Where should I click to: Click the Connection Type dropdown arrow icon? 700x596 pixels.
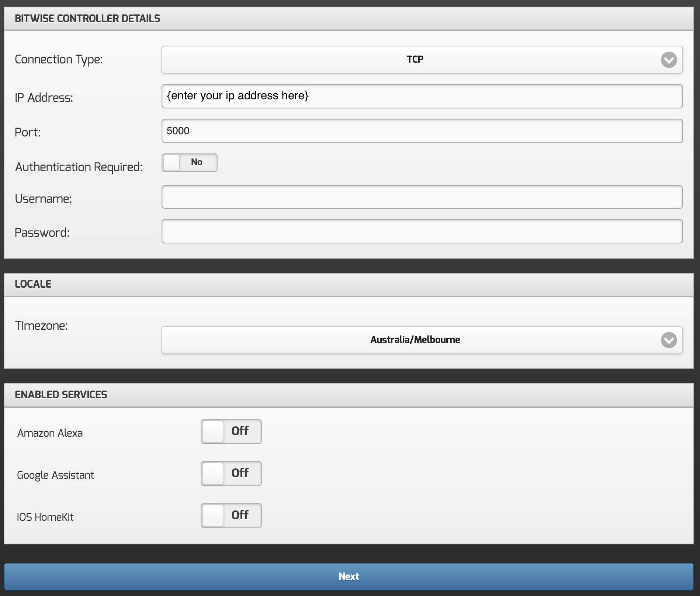click(x=669, y=60)
